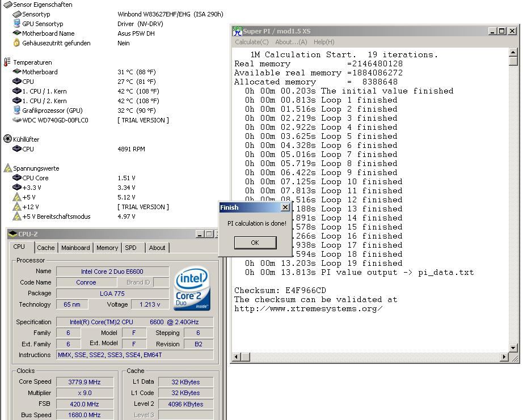Click the GPU Sensortyp monitor icon
The image size is (523, 420).
coord(16,24)
